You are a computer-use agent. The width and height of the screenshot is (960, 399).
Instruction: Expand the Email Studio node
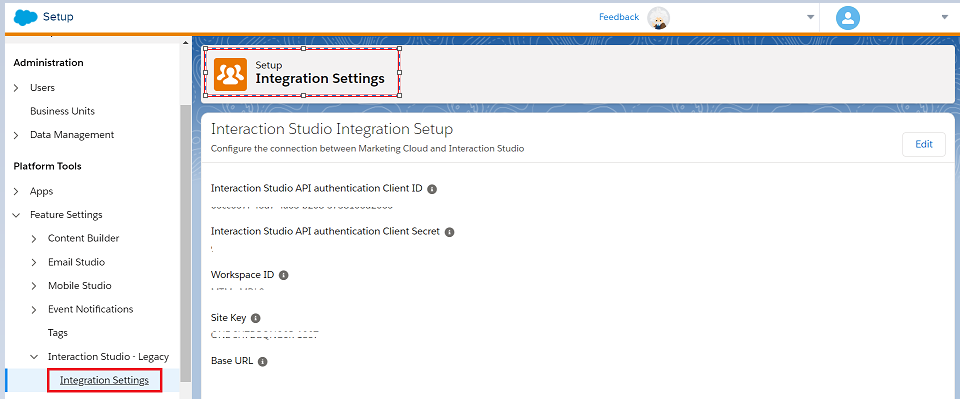(34, 263)
